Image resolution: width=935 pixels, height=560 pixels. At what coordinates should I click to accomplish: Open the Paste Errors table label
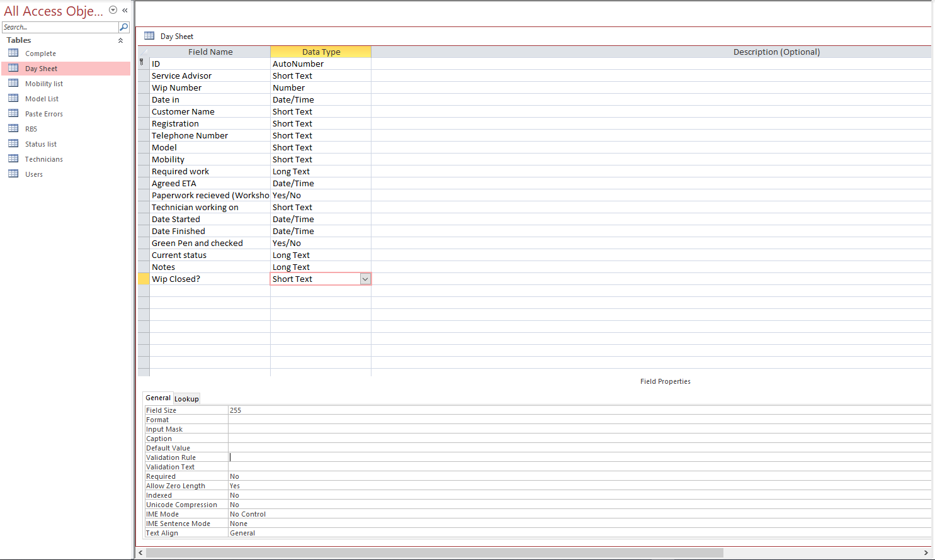tap(44, 114)
